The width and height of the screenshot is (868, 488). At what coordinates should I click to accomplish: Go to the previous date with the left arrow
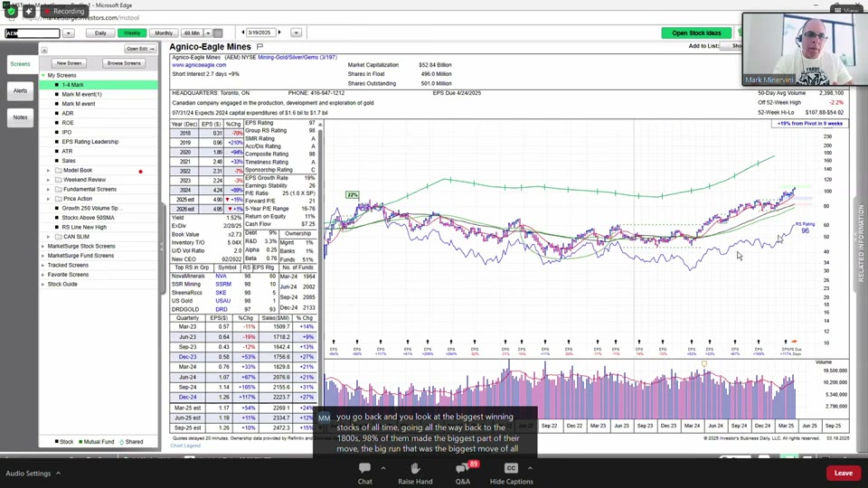tap(243, 33)
